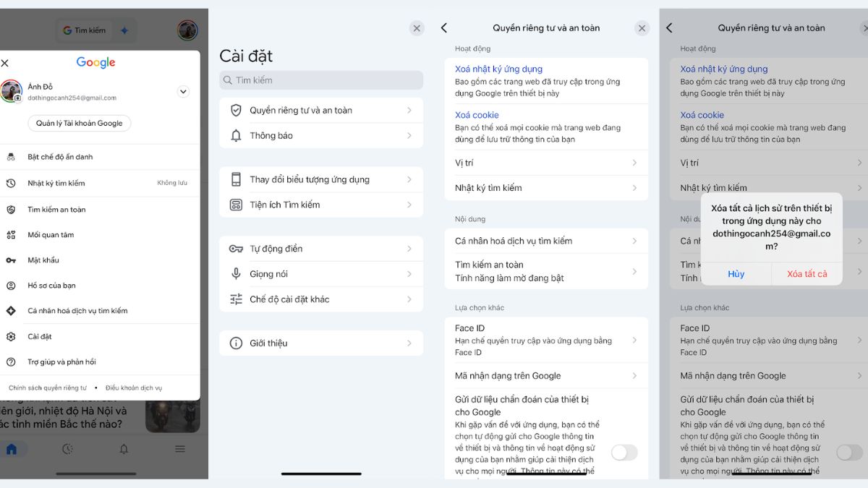
Task: Tap back arrow on the dimmed dialog screen
Action: coord(669,27)
